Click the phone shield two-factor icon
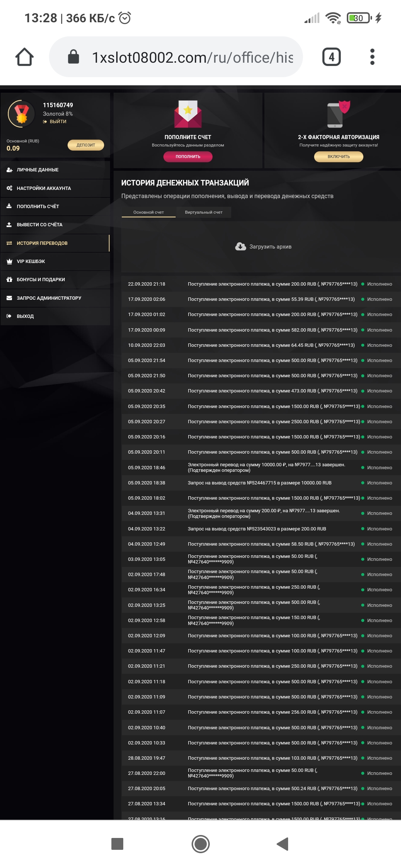401x868 pixels. pyautogui.click(x=338, y=114)
